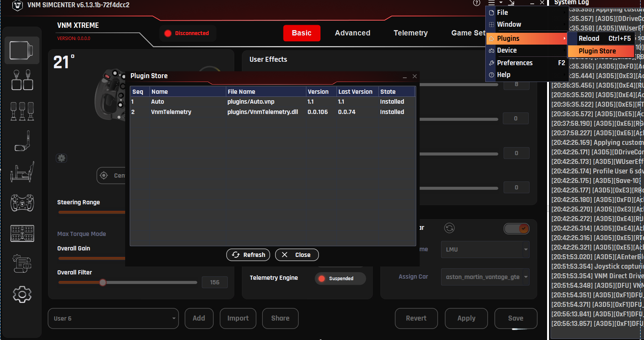Click the diagonal arrow compact-mode icon

click(x=511, y=3)
